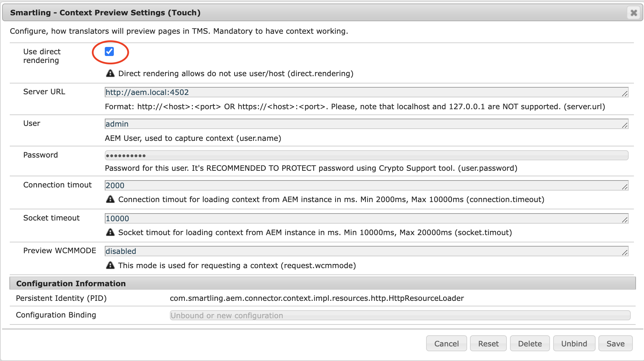Click the dialog title 'Smartling - Context Preview Settings'
Viewport: 644px width, 361px height.
coord(105,13)
